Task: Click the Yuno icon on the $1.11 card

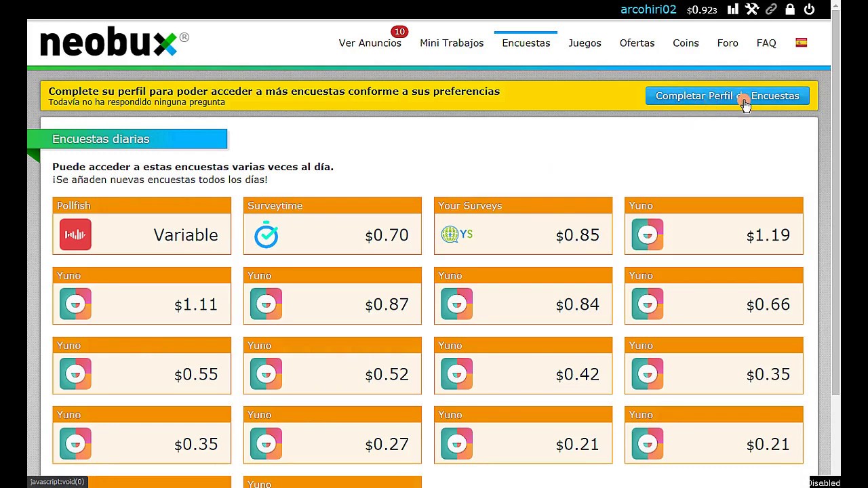Action: (x=75, y=304)
